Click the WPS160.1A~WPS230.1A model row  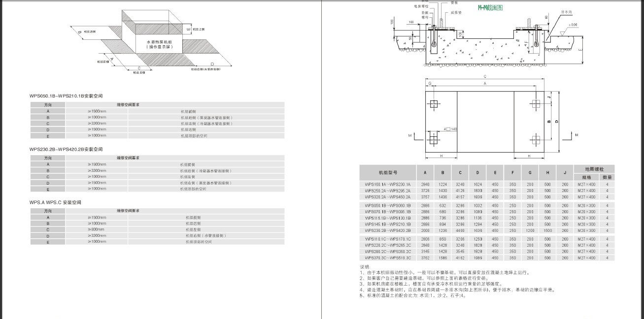(x=487, y=184)
